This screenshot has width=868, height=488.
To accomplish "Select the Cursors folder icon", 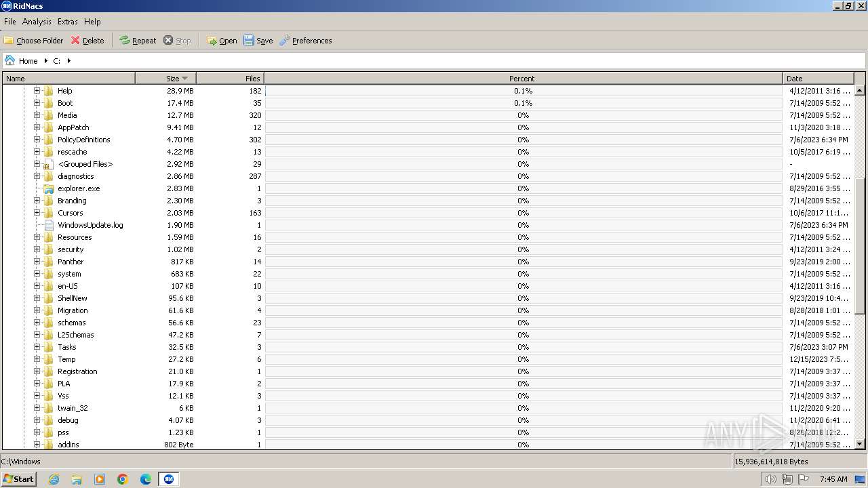I will click(x=48, y=213).
